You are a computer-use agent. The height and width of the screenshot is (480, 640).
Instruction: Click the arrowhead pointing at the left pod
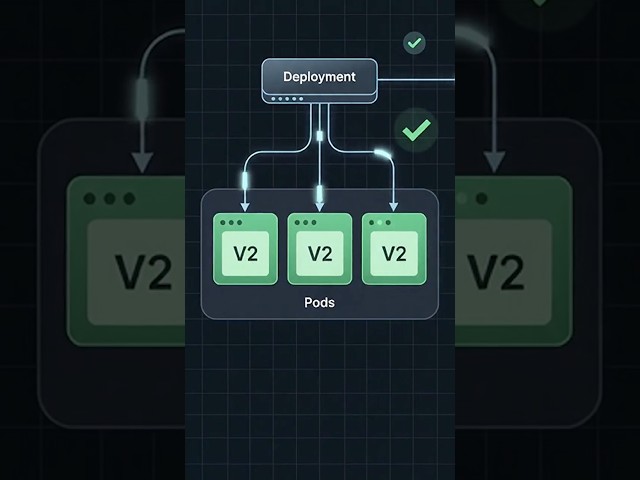pyautogui.click(x=244, y=207)
